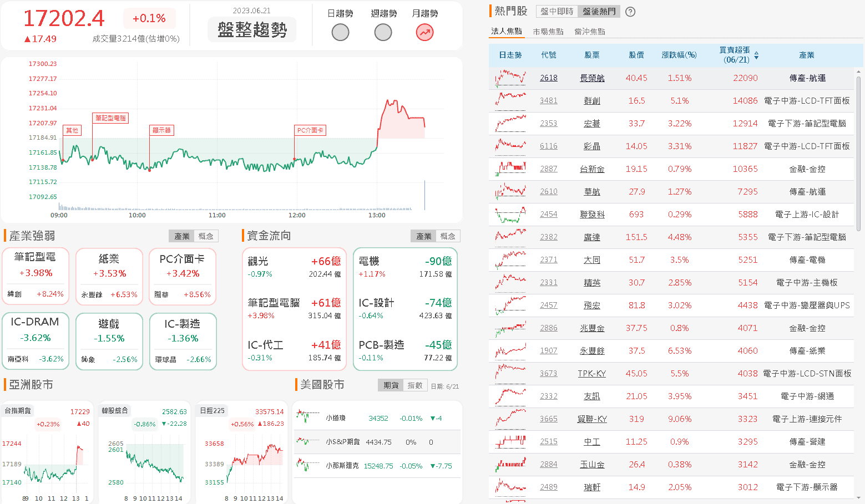Click the help question mark icon

click(x=630, y=12)
